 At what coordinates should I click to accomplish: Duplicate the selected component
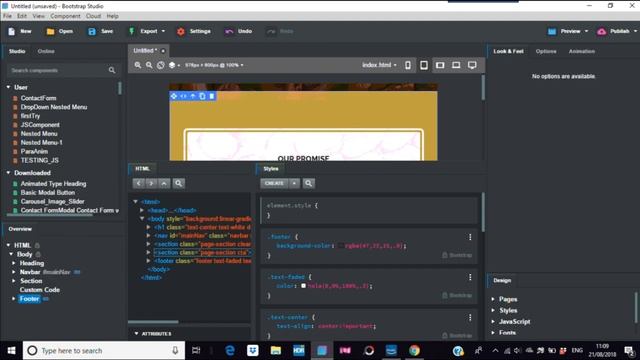click(202, 96)
